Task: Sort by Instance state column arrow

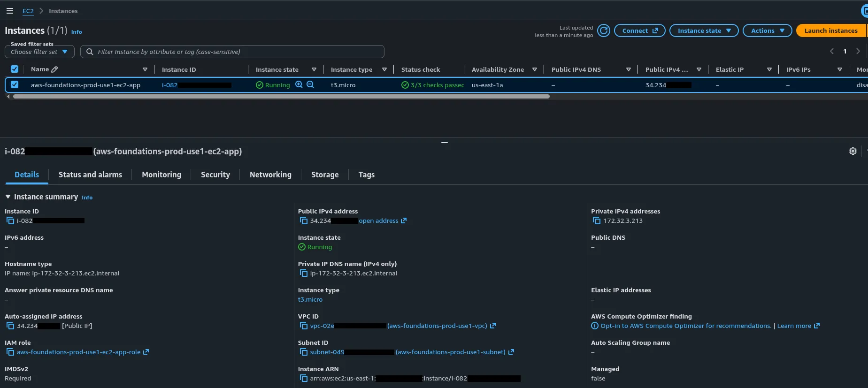Action: [314, 69]
